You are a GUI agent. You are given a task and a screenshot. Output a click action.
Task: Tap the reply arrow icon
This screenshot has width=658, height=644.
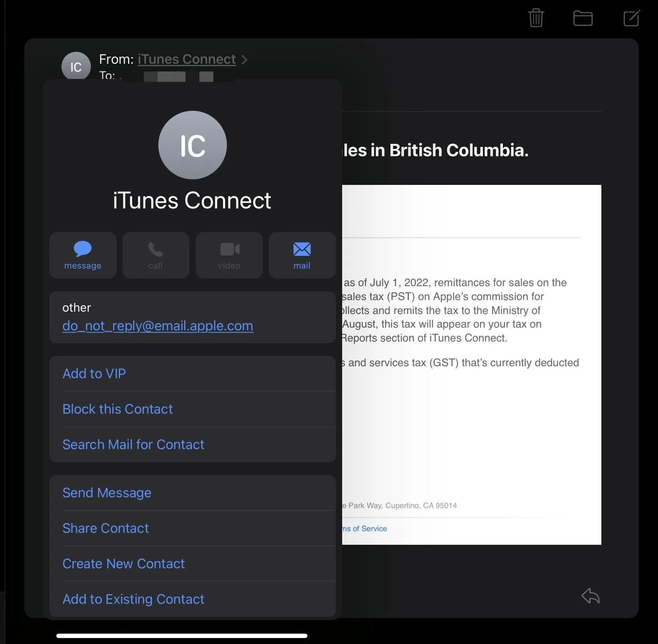[590, 596]
